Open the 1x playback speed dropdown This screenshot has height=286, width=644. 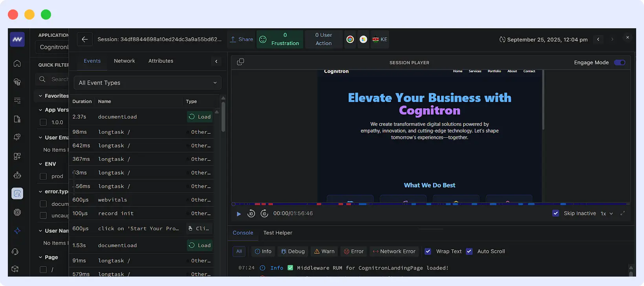pyautogui.click(x=606, y=213)
